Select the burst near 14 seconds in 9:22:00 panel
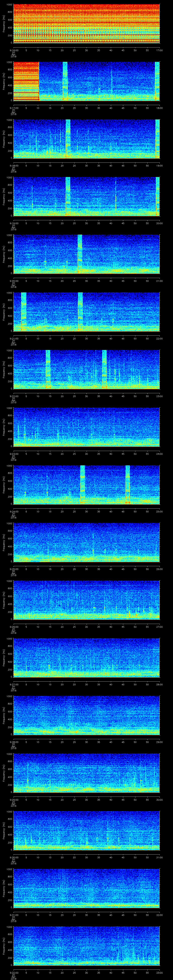The height and width of the screenshot is (980, 173). (48, 369)
